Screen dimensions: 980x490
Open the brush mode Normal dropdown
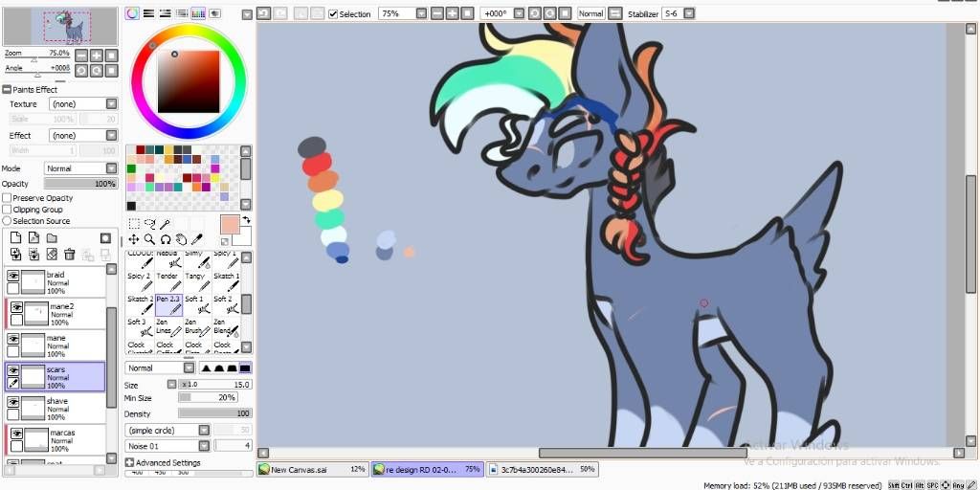coord(189,368)
